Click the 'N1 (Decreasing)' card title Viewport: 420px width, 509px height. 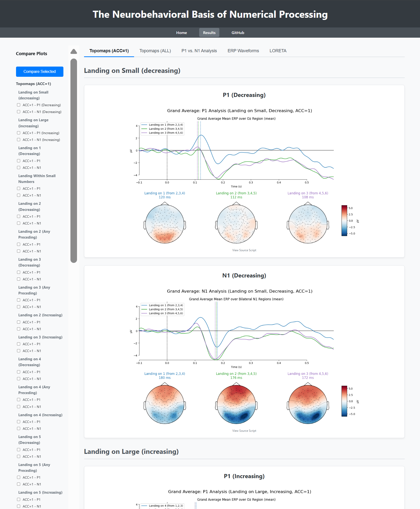(x=244, y=276)
